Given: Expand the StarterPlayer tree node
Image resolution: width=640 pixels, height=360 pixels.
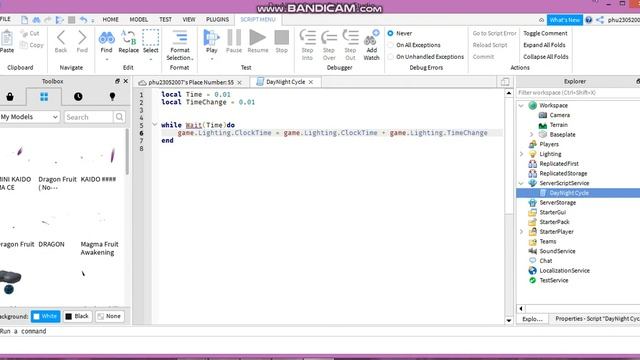Looking at the screenshot, I should (x=521, y=231).
